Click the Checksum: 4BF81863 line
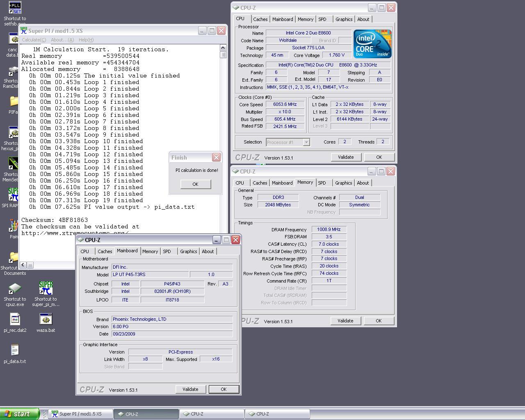Viewport: 525px width, 420px height. (x=55, y=220)
